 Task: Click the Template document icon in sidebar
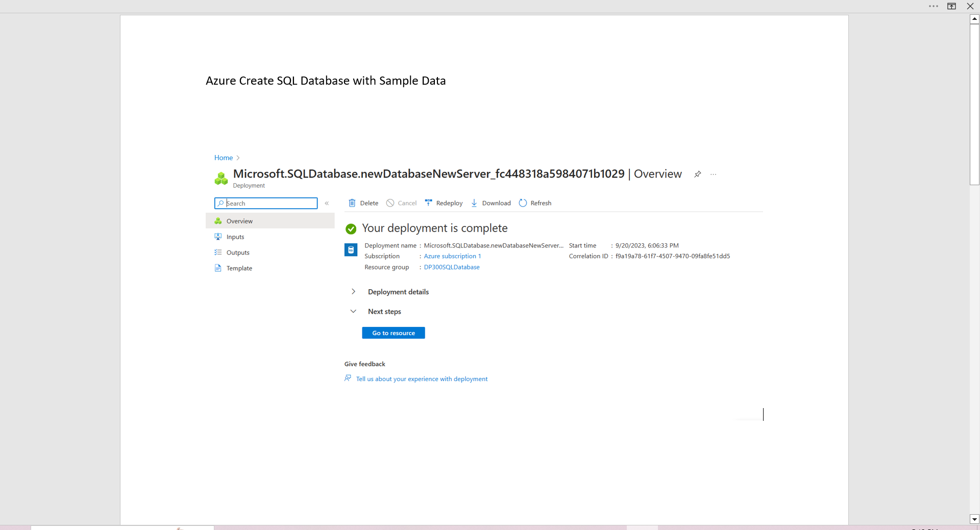[218, 268]
